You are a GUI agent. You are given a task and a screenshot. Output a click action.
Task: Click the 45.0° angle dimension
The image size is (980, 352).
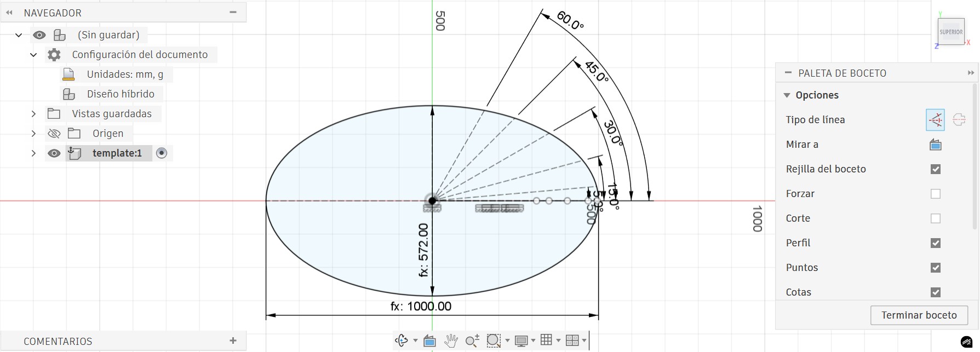(x=597, y=72)
